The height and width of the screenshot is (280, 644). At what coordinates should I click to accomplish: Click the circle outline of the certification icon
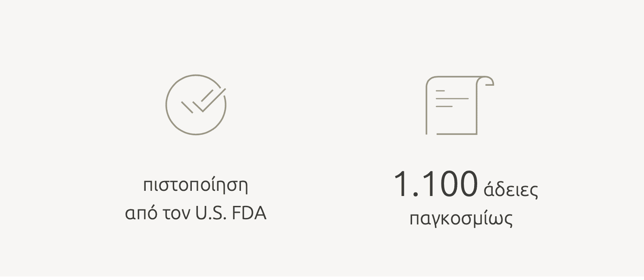(166, 105)
